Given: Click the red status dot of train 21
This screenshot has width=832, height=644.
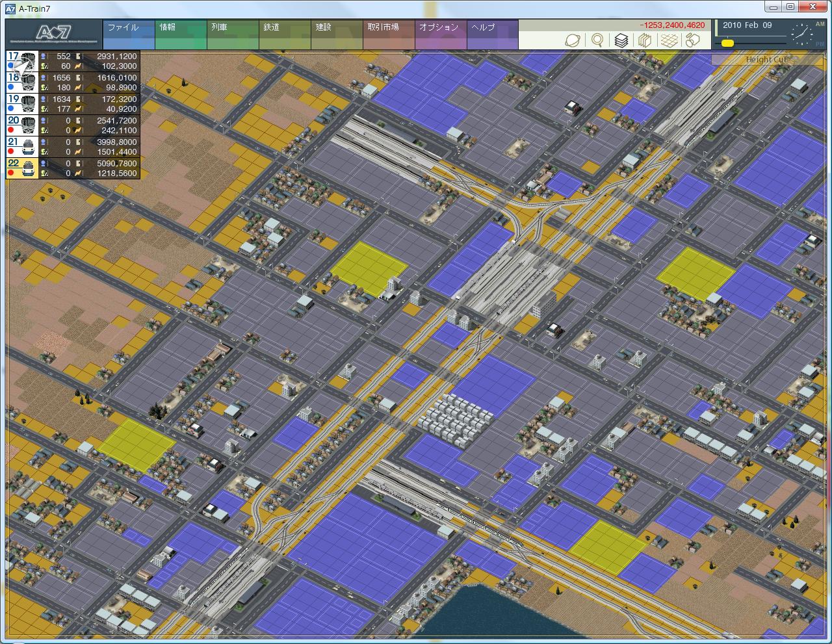Looking at the screenshot, I should pyautogui.click(x=11, y=151).
